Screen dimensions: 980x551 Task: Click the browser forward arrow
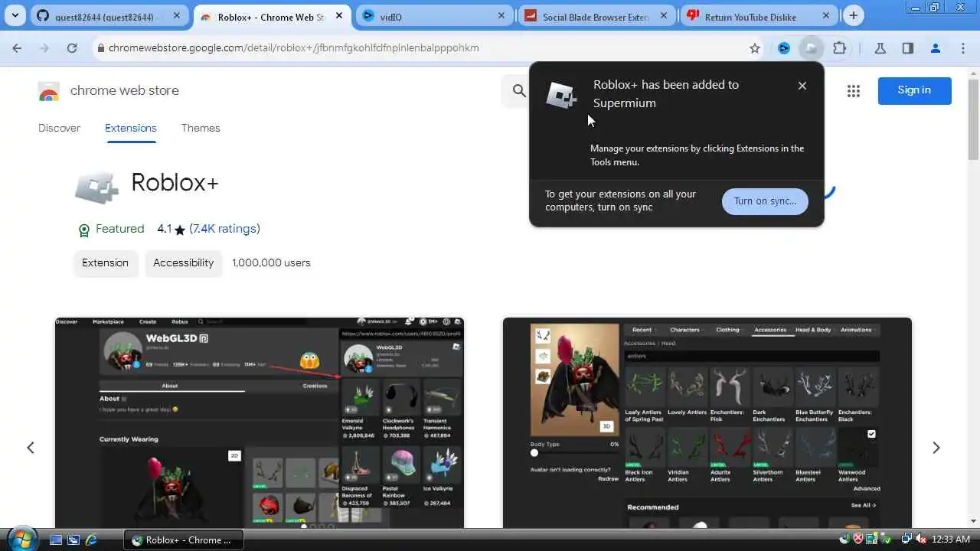pos(44,47)
